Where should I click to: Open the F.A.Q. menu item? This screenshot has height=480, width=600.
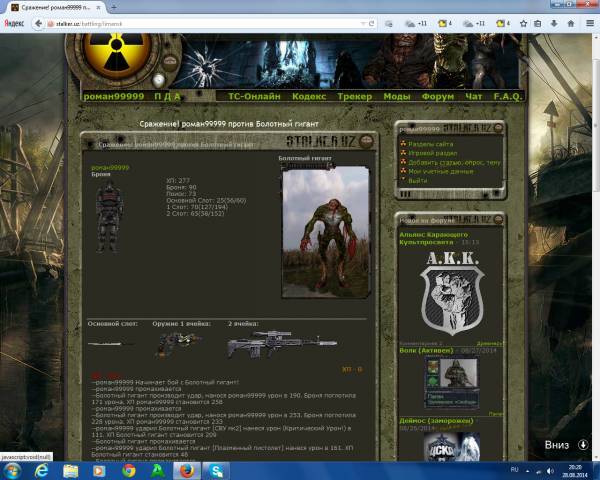[x=507, y=96]
